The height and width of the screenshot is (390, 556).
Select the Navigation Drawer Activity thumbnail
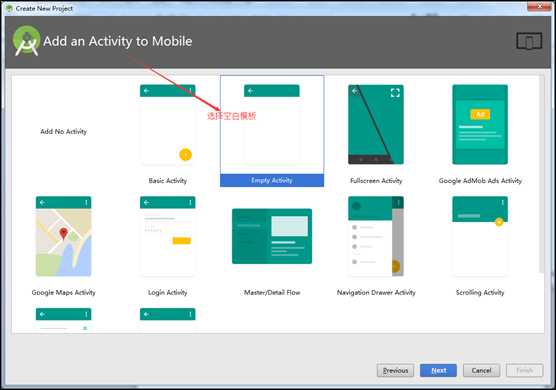pos(376,236)
